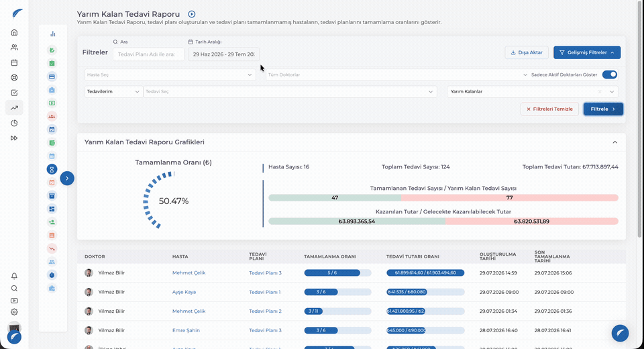Click the Filtrele button

[603, 109]
